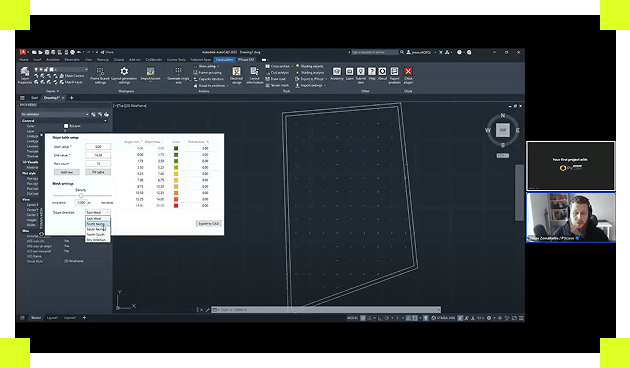Select North-South in slope direction list
This screenshot has width=630, height=368.
click(98, 234)
